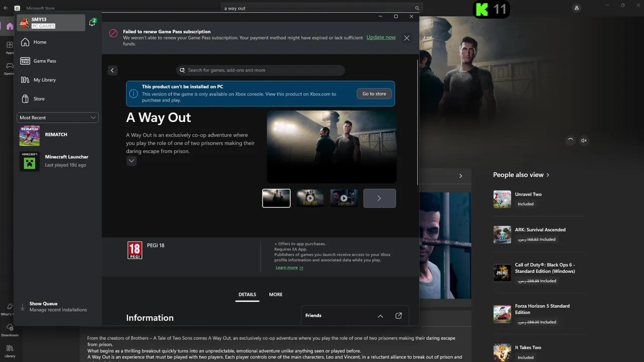Open It Takes Two listing
Screen dimensions: 644x362
[x=538, y=352]
